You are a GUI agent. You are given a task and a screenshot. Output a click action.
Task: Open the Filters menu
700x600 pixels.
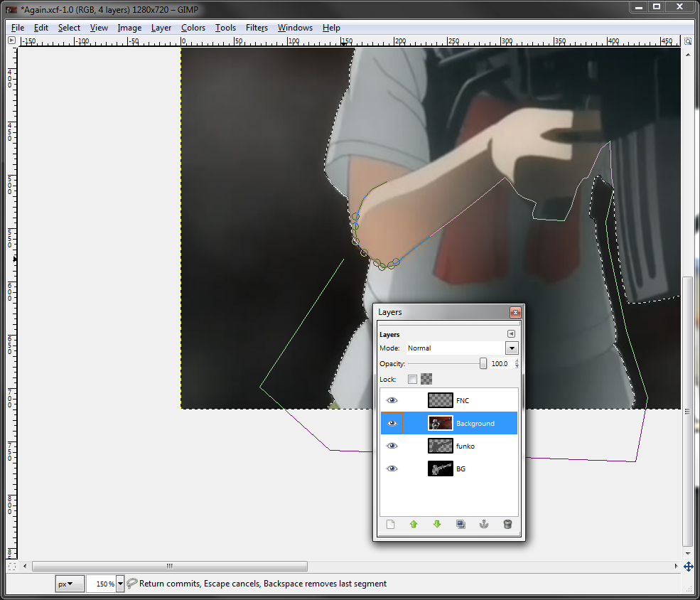[x=257, y=28]
